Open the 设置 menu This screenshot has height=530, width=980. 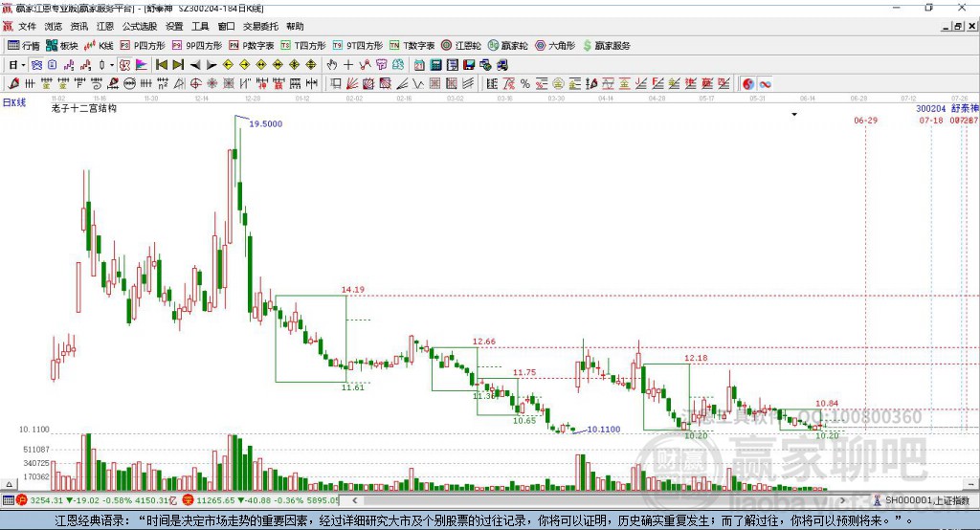[x=174, y=26]
